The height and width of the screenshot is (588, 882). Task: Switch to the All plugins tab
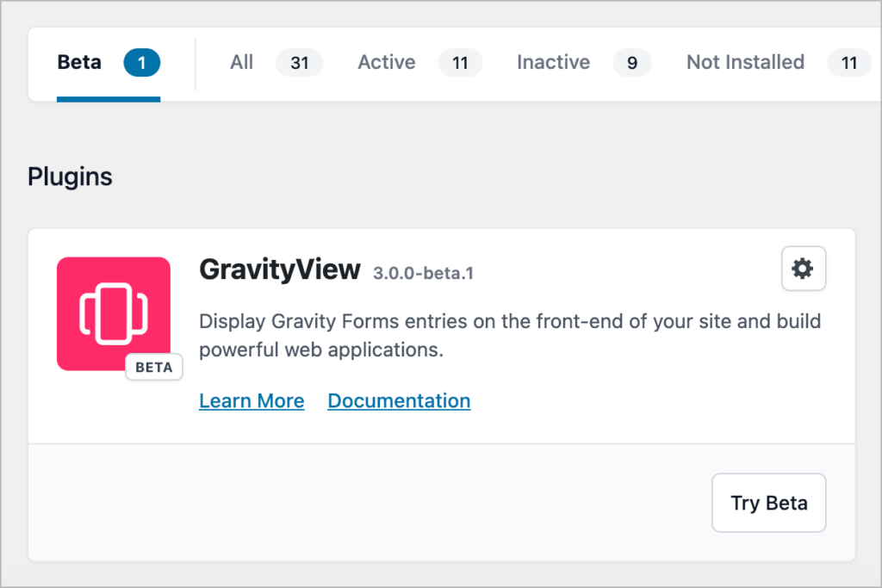pos(276,62)
